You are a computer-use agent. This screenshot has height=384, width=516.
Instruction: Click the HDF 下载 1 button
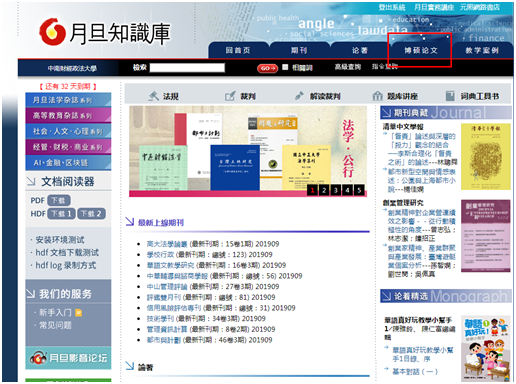click(x=61, y=214)
